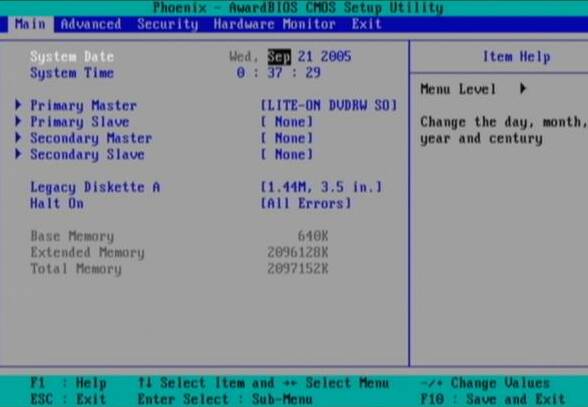Expand Secondary Master arrow
Image resolution: width=588 pixels, height=407 pixels.
tap(18, 138)
